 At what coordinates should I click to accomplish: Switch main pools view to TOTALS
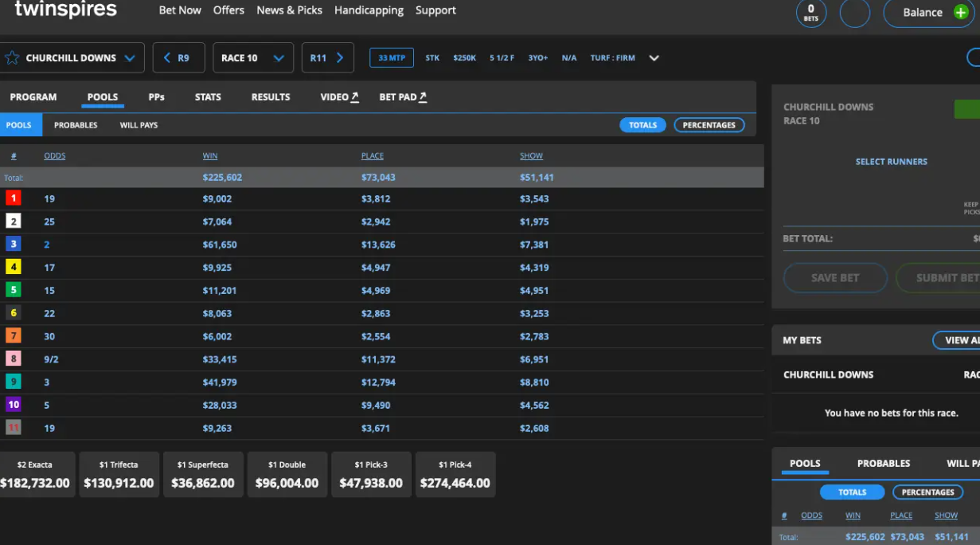click(642, 125)
